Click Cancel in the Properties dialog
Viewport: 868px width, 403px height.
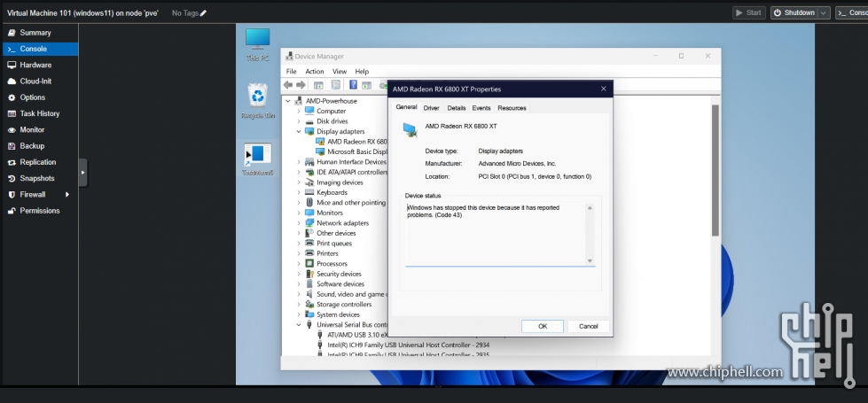589,326
